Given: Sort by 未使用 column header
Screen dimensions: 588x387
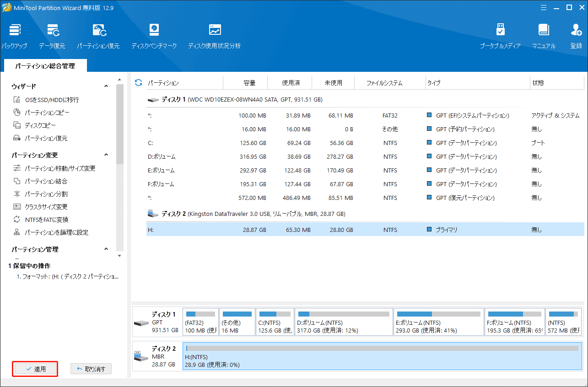Looking at the screenshot, I should point(334,83).
